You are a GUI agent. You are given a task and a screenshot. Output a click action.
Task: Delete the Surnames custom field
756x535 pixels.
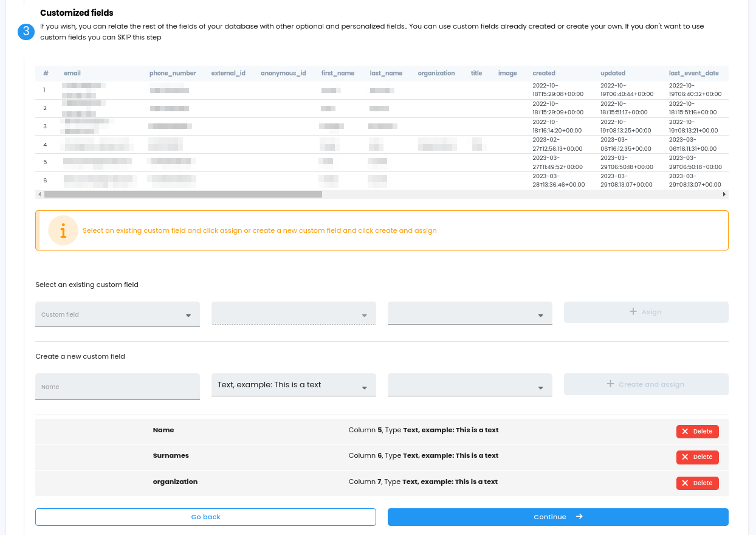pyautogui.click(x=697, y=457)
